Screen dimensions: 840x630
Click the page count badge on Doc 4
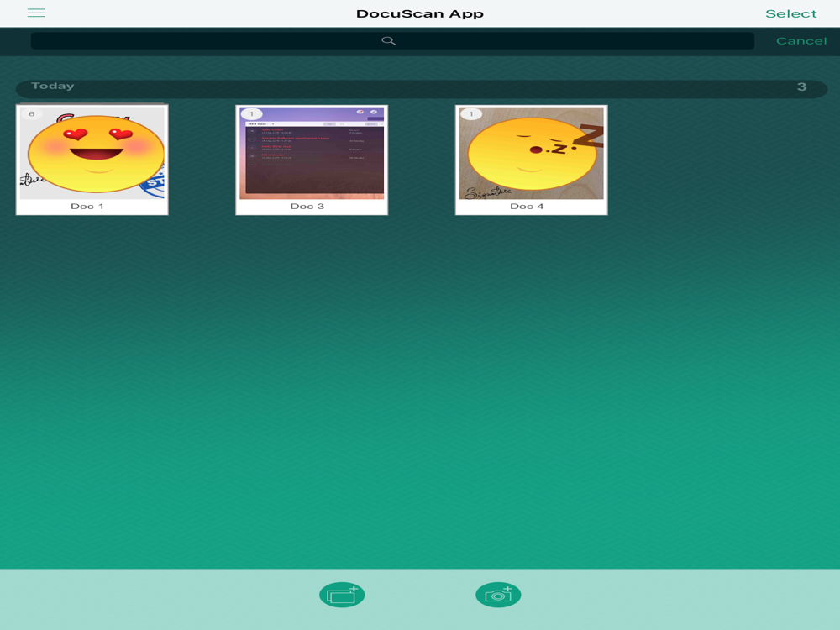471,114
